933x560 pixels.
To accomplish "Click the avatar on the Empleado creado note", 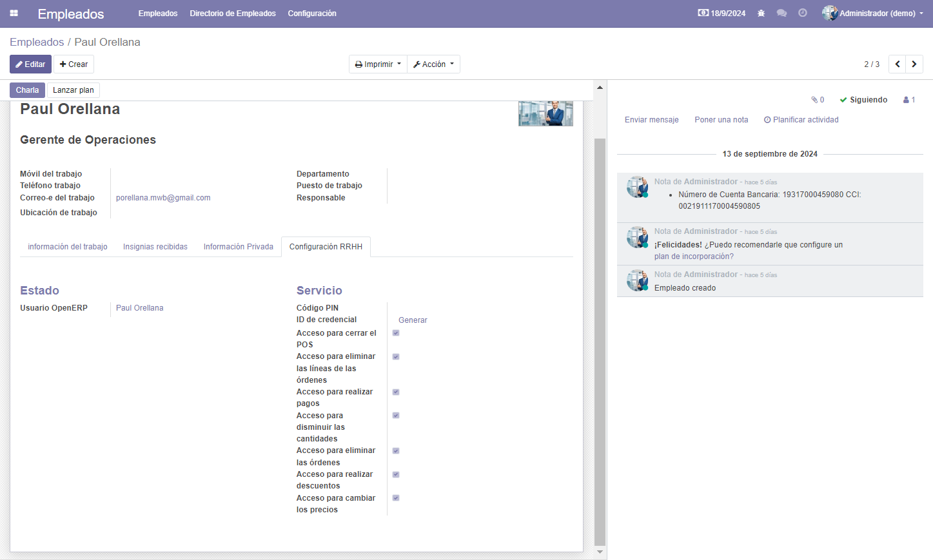I will click(637, 280).
